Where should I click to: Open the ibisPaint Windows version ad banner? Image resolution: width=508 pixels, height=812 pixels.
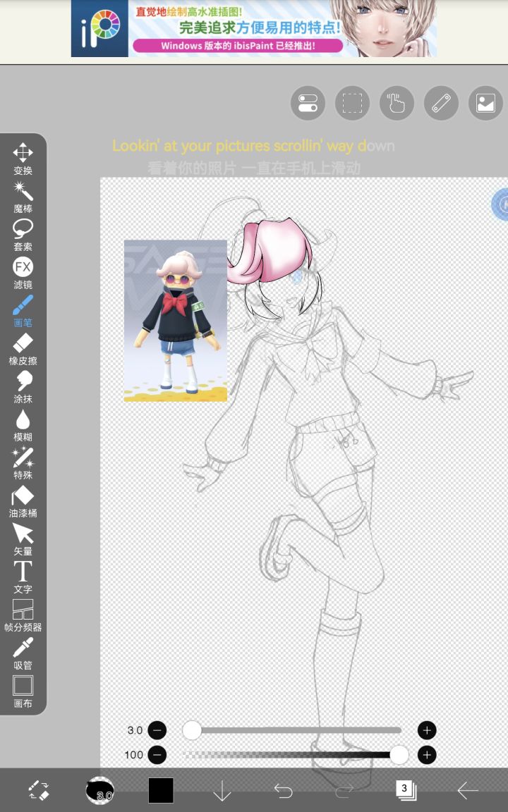(x=254, y=28)
